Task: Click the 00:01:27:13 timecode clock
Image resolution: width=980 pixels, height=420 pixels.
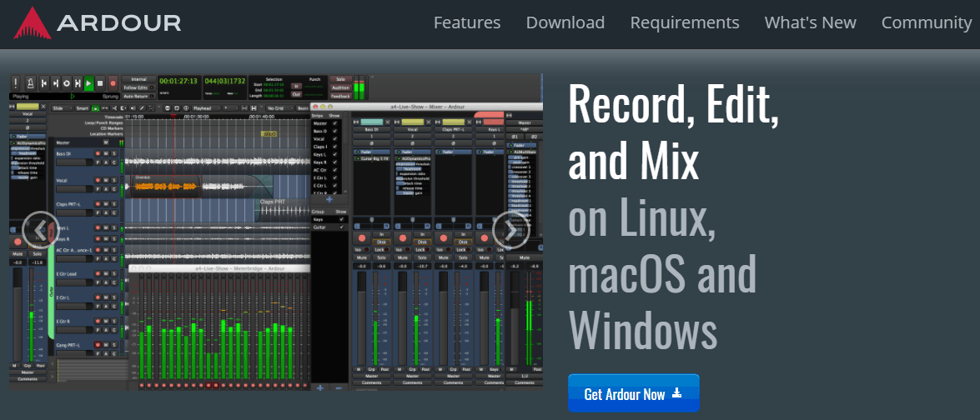Action: tap(178, 81)
